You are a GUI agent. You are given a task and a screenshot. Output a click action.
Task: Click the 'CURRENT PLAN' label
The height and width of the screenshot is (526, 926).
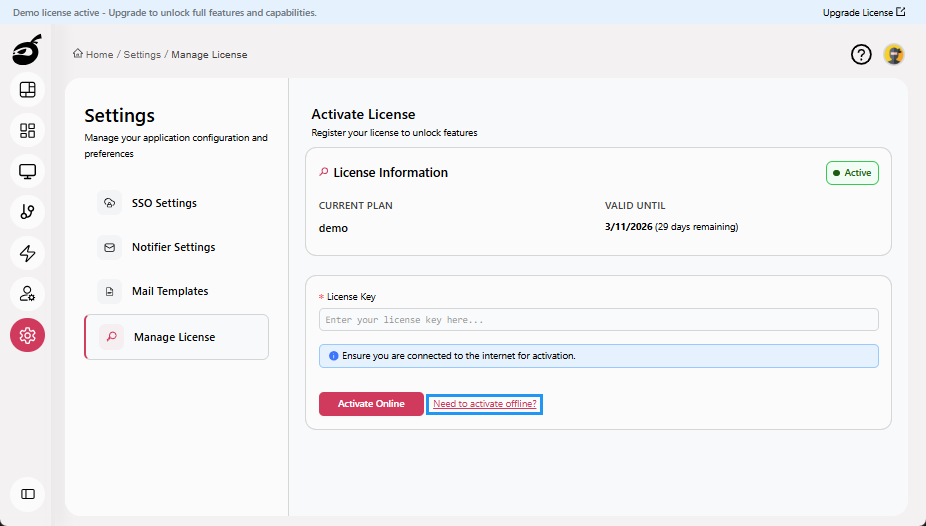point(356,205)
